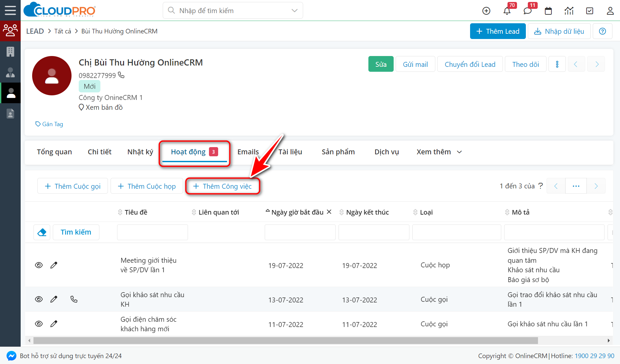
Task: Open chat messages icon with 11 badge
Action: point(527,11)
